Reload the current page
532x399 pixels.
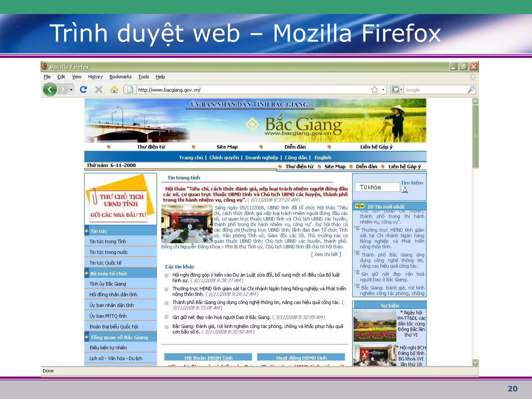[83, 90]
